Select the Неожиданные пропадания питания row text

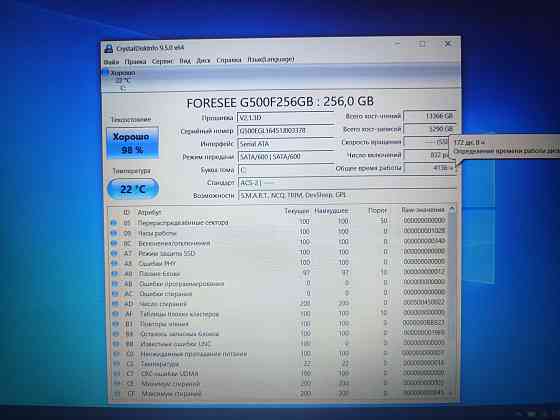click(194, 354)
